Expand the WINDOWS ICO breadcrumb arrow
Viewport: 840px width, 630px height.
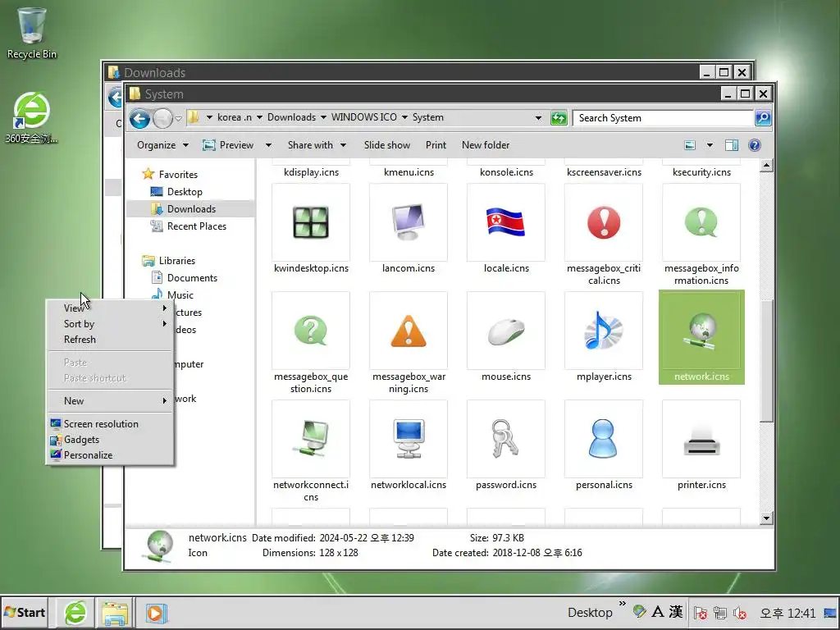tap(404, 117)
